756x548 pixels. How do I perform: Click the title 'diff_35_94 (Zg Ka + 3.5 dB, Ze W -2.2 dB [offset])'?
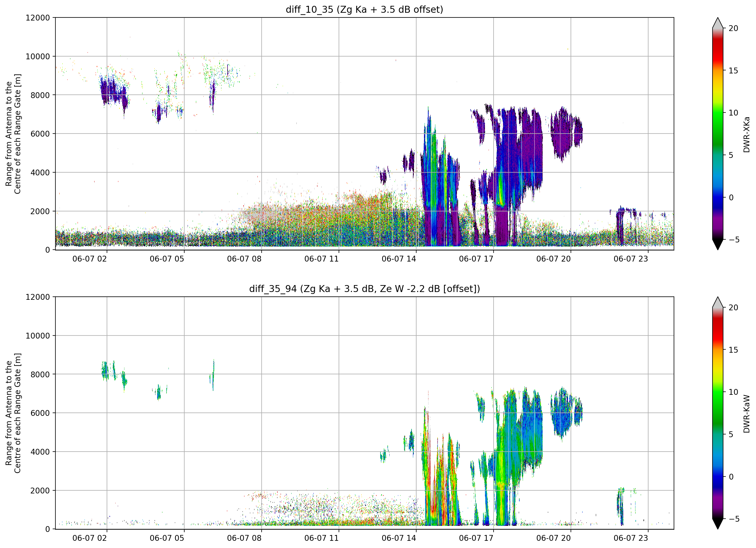(x=364, y=289)
